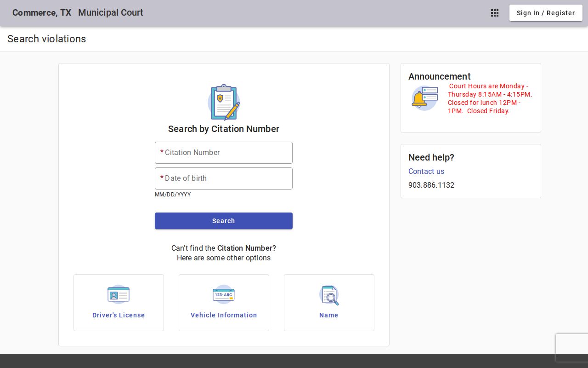The height and width of the screenshot is (368, 588).
Task: Search by Vehicle Information option
Action: click(224, 303)
